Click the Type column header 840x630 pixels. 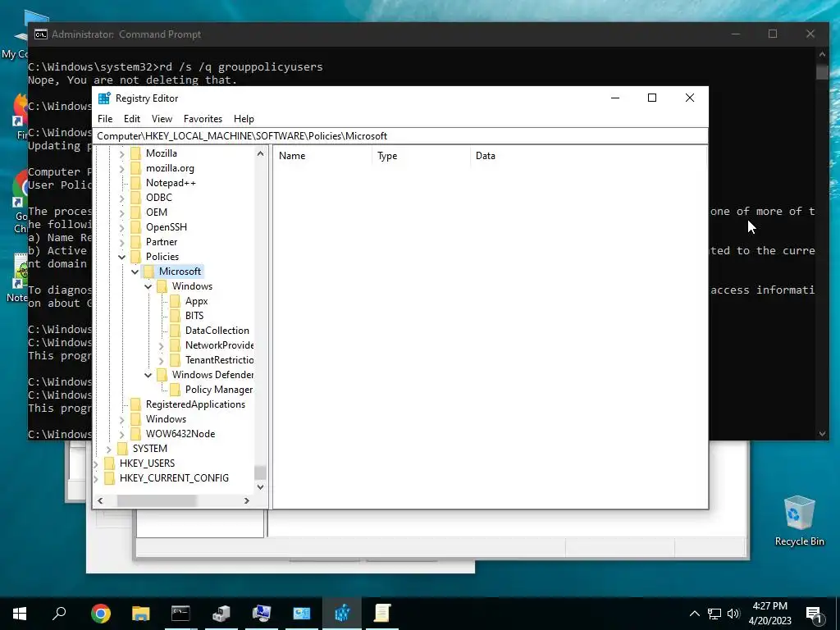[421, 156]
